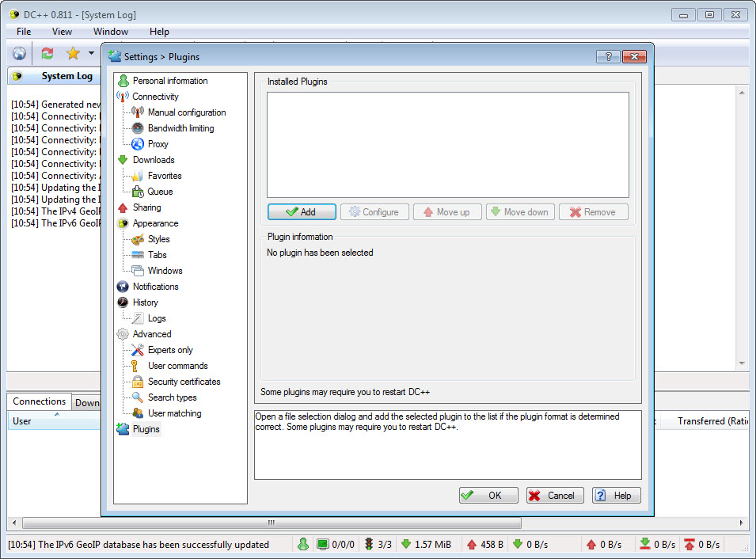The width and height of the screenshot is (756, 559).
Task: Click OK to confirm settings
Action: tap(488, 496)
